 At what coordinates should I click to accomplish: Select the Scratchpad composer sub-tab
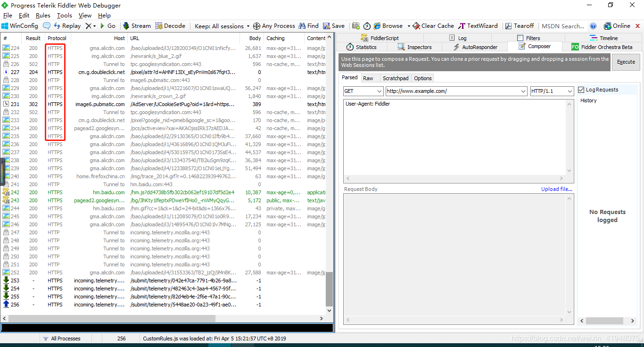pos(396,78)
